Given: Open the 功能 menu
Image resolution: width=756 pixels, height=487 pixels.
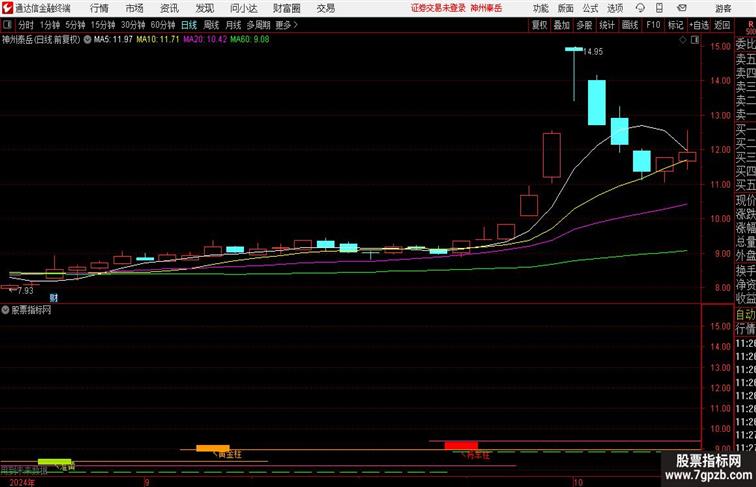Looking at the screenshot, I should coord(540,8).
